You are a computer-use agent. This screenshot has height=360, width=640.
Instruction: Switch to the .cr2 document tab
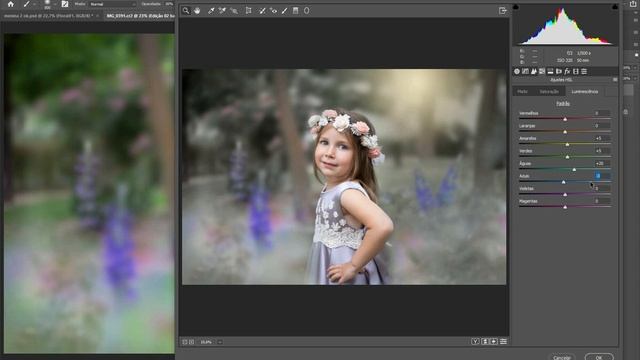(140, 16)
